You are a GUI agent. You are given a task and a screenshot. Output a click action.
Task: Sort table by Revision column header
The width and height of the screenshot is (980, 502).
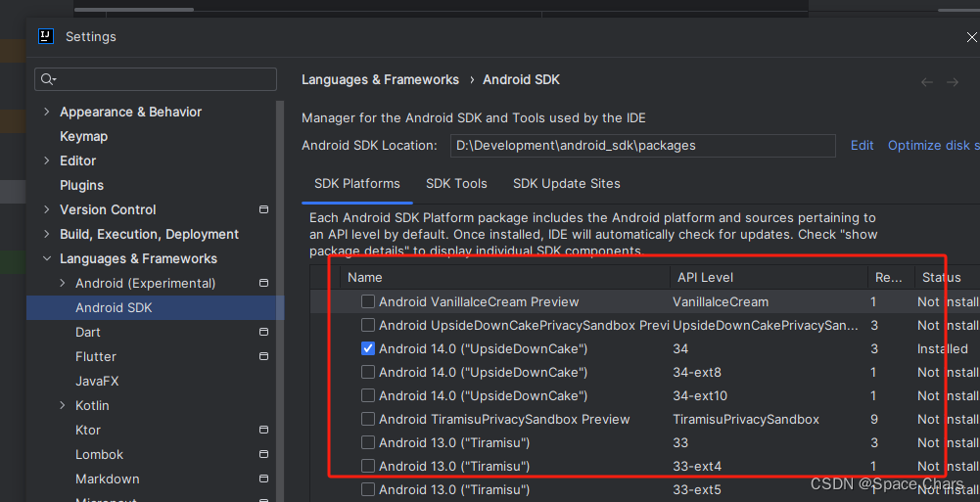[x=891, y=277]
